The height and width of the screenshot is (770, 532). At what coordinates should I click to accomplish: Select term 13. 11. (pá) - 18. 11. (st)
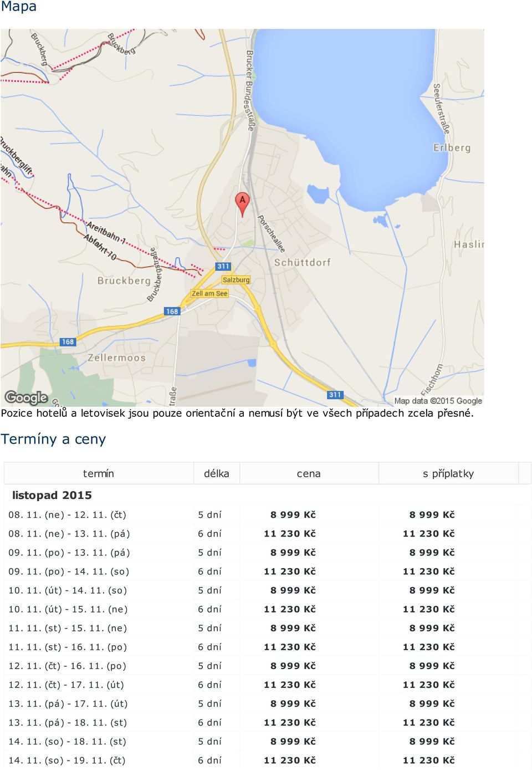point(68,722)
